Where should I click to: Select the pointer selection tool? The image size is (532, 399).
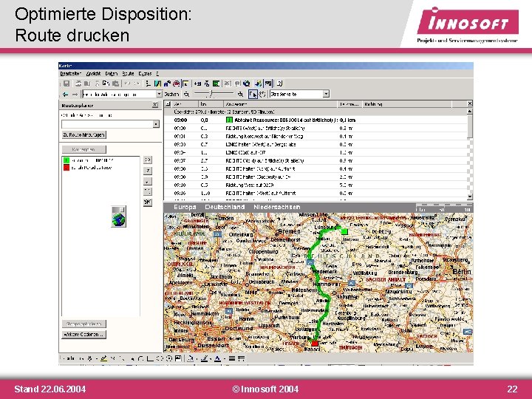tap(253, 94)
